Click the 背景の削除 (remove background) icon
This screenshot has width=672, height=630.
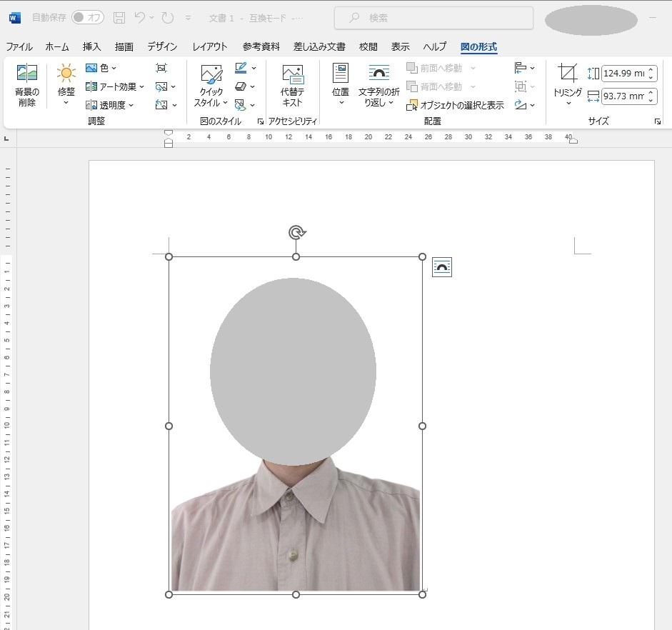coord(27,73)
